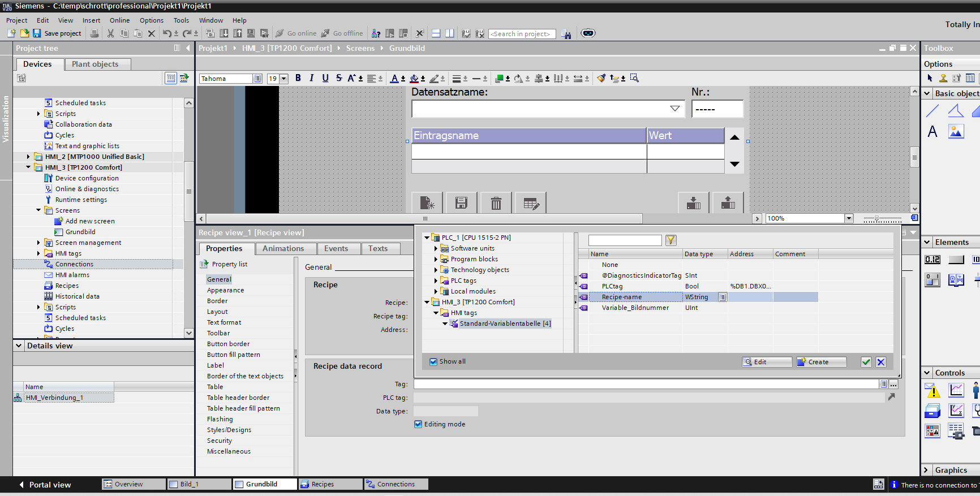This screenshot has width=980, height=496.
Task: Confirm tag selection with green checkmark
Action: (866, 362)
